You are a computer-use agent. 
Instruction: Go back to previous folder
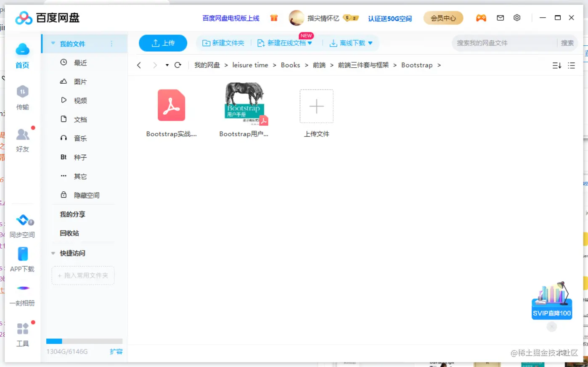click(x=139, y=65)
